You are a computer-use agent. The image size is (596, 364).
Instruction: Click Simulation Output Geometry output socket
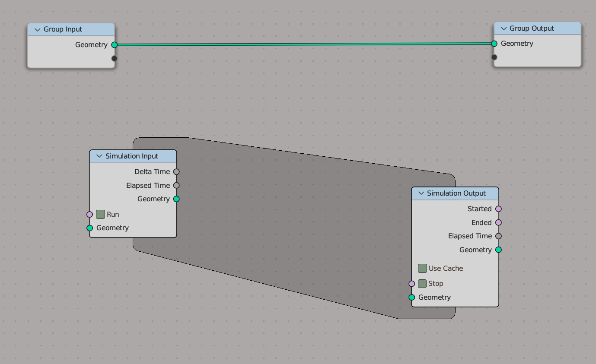click(x=498, y=250)
